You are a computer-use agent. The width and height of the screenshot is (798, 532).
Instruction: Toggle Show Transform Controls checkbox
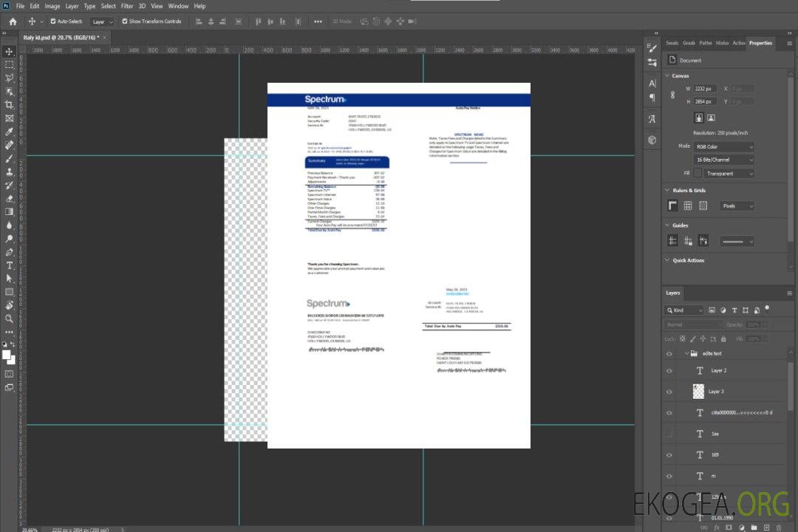pyautogui.click(x=125, y=21)
